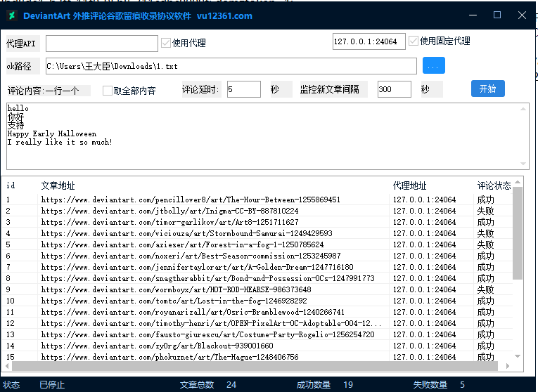The height and width of the screenshot is (392, 538).
Task: Select the Stormbound-Samurai URL row
Action: click(x=257, y=233)
